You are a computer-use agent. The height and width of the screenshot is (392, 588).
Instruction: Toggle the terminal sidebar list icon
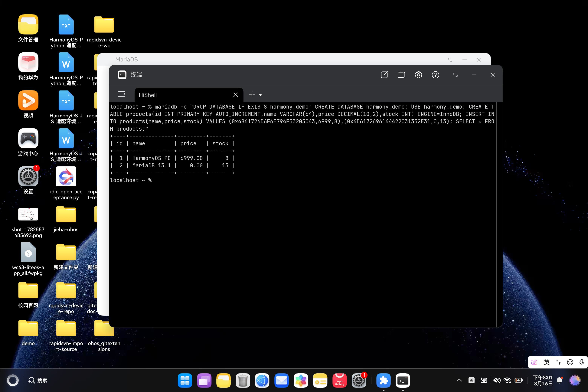122,94
